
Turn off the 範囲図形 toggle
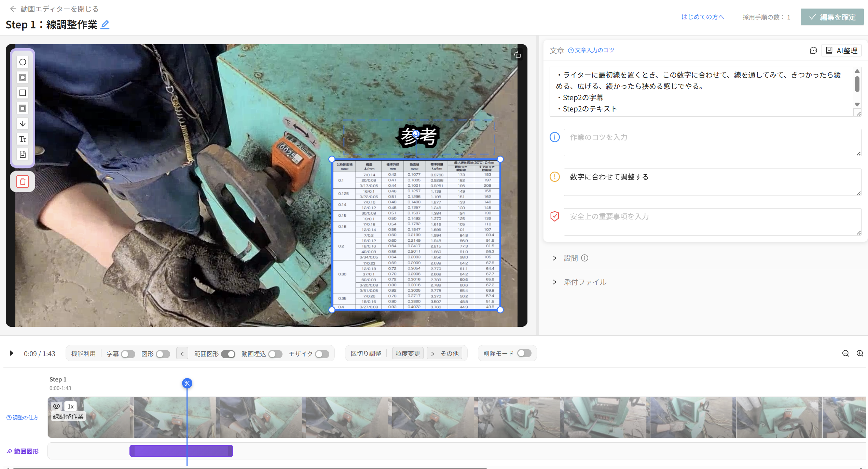pyautogui.click(x=228, y=354)
